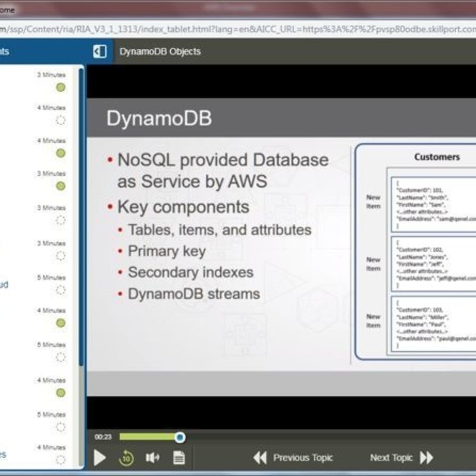The height and width of the screenshot is (476, 476).
Task: Click the "Primary key" bullet
Action: 167,251
